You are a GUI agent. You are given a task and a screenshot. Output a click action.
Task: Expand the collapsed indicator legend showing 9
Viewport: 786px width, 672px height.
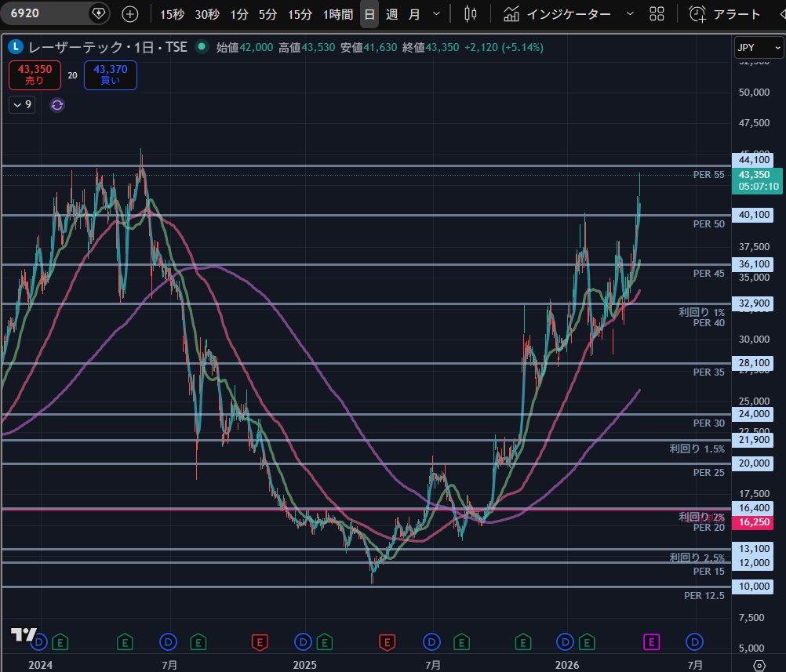point(22,105)
